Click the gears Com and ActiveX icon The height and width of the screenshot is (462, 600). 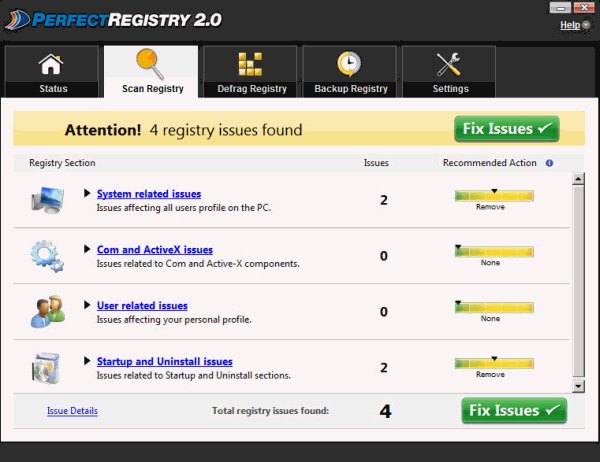pyautogui.click(x=47, y=256)
